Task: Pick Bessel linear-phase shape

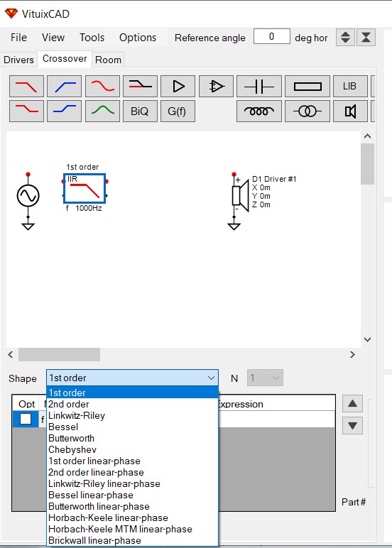Action: pos(133,495)
